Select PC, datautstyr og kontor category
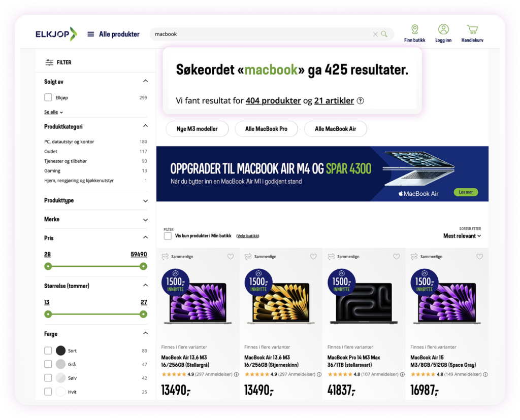The width and height of the screenshot is (520, 420). click(69, 142)
